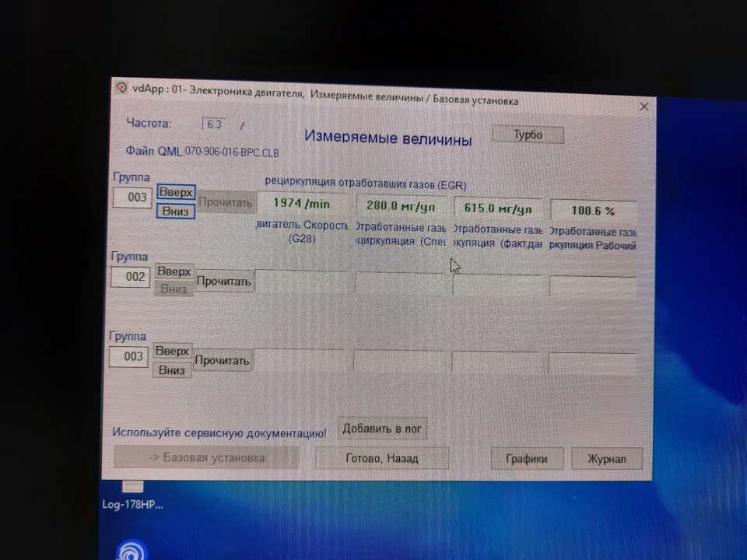747x560 pixels.
Task: Click the first empty field of bottom group 003
Action: pos(299,359)
